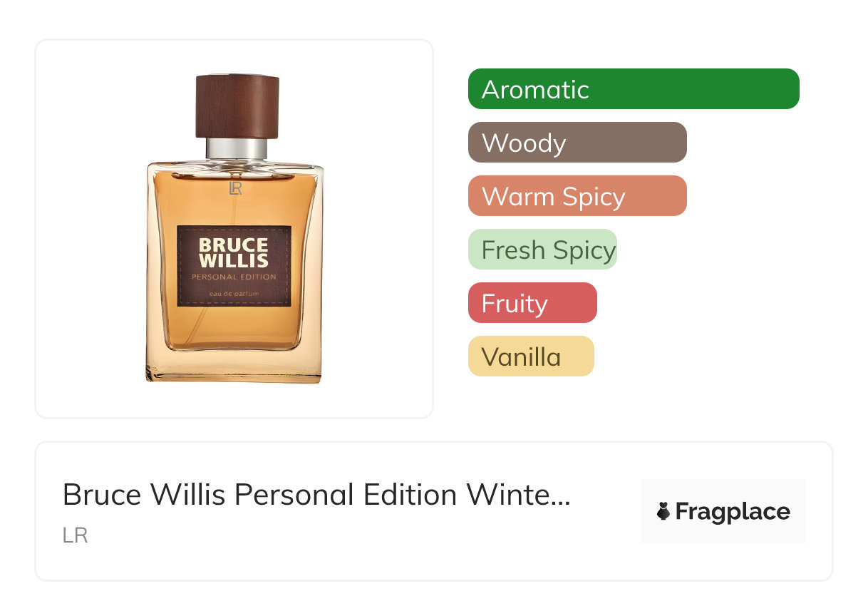Viewport: 868px width, 616px height.
Task: Click the grey box behind the Fragplace logo
Action: (723, 511)
